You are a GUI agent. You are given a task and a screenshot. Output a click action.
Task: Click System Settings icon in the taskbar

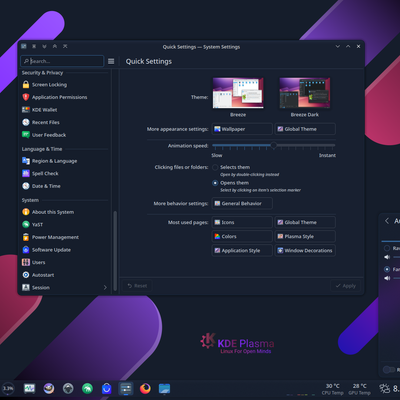(126, 388)
